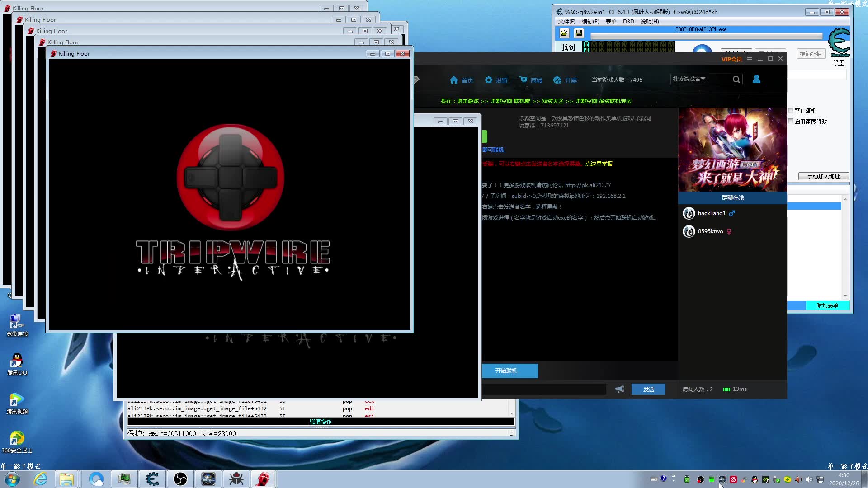This screenshot has height=488, width=868.
Task: Open the home 首页 tab
Action: (461, 80)
